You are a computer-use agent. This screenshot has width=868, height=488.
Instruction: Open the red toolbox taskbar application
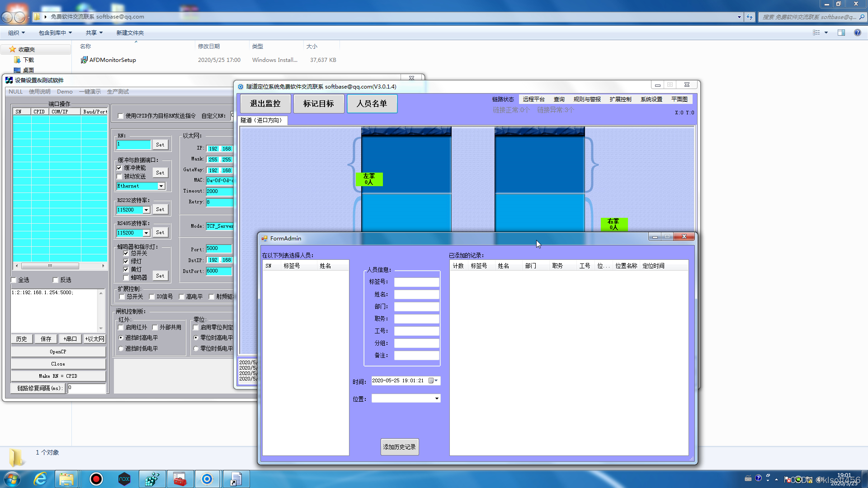179,479
